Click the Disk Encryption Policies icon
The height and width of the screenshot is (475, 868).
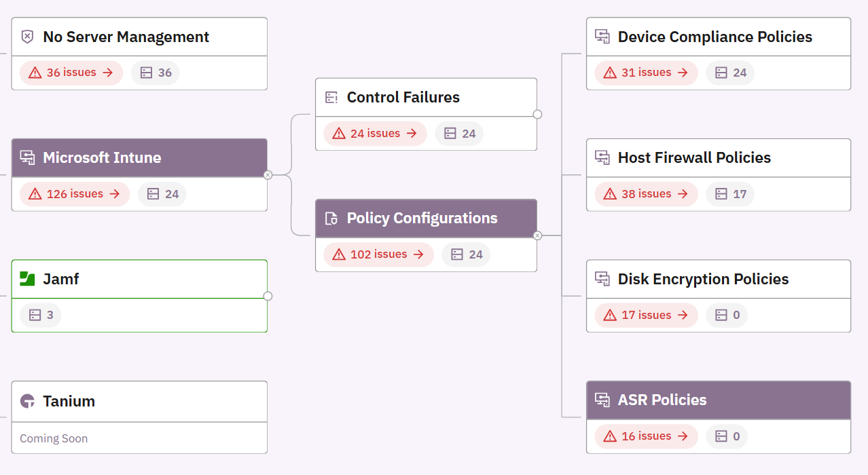coord(602,279)
